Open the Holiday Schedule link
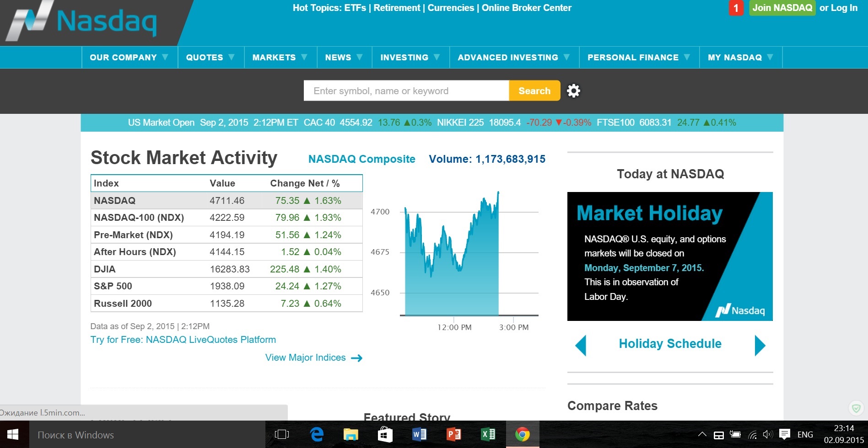Viewport: 868px width, 448px height. click(670, 344)
